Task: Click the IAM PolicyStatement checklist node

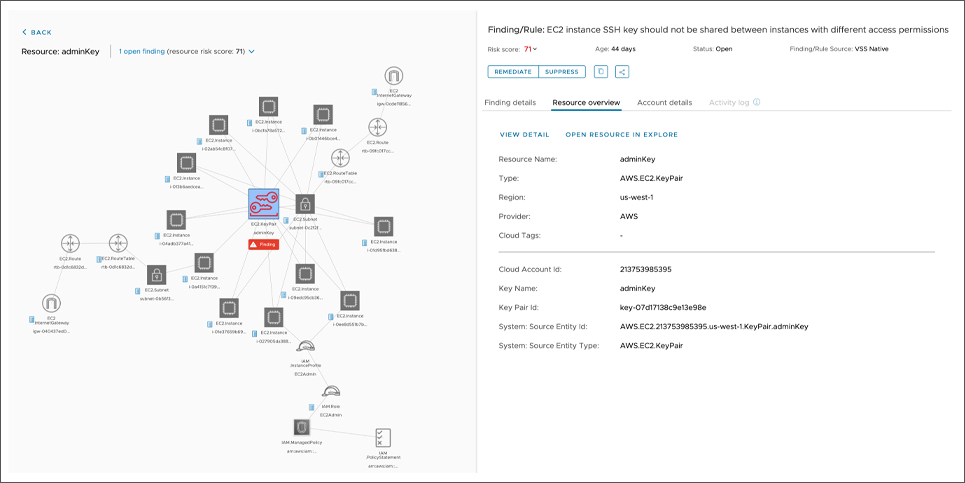Action: (x=382, y=437)
